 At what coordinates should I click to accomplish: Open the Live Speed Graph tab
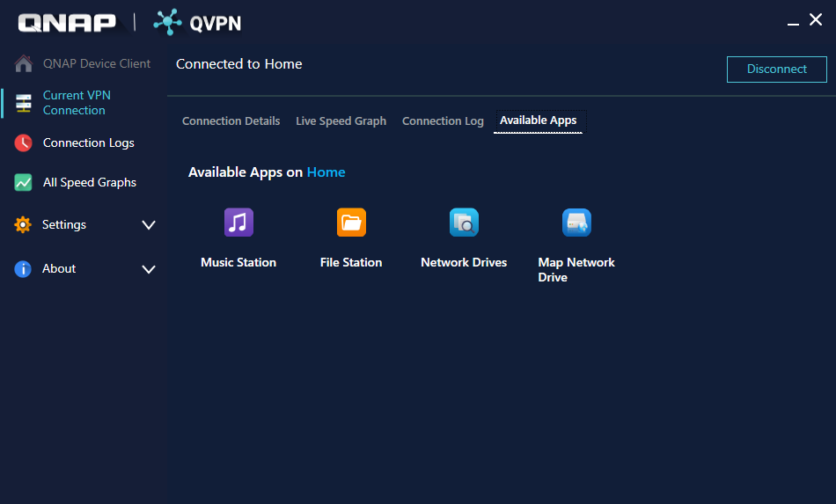[x=341, y=121]
